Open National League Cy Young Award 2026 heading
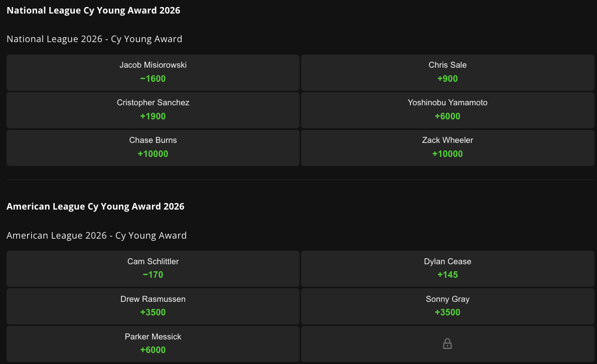 click(x=93, y=10)
